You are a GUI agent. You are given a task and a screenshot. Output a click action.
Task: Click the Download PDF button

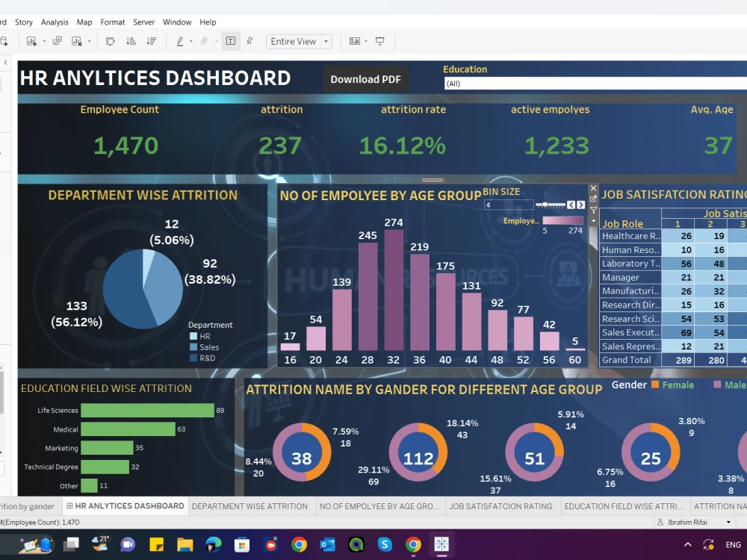click(365, 79)
